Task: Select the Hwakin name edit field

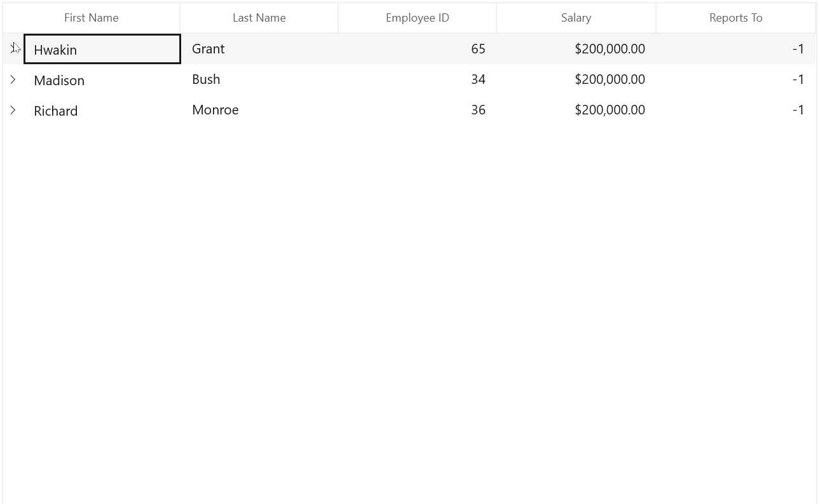Action: [x=102, y=49]
